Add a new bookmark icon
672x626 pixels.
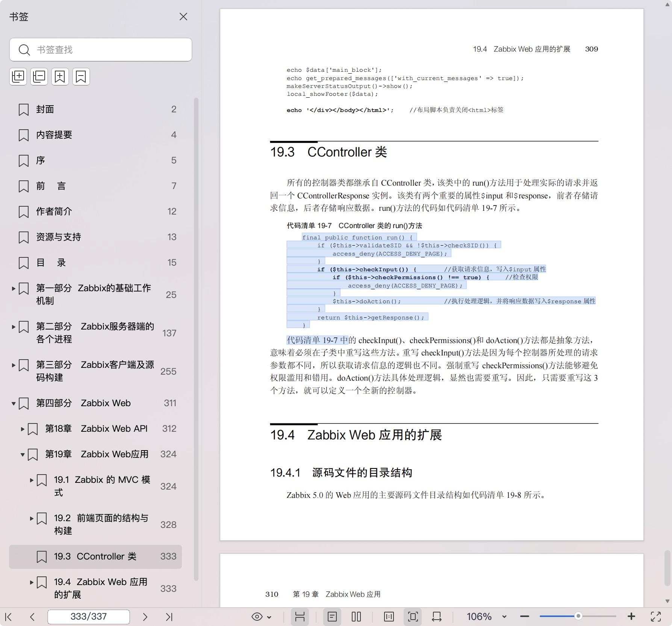tap(60, 77)
